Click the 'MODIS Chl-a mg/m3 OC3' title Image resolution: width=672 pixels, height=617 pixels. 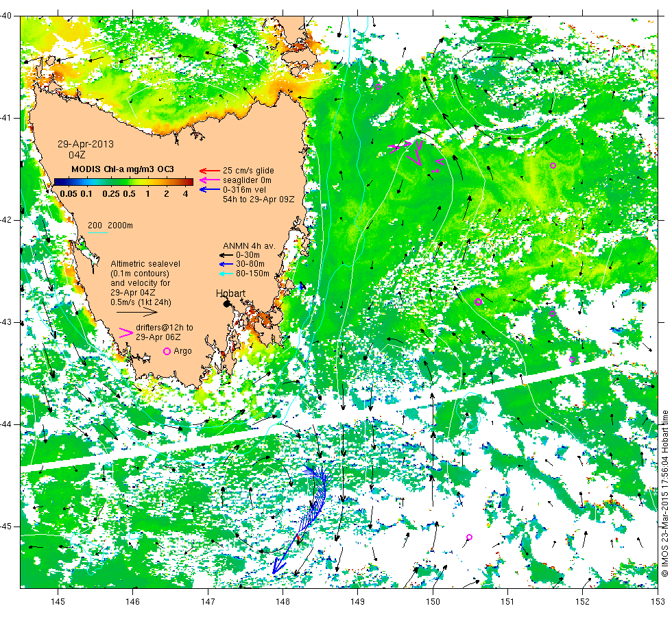[123, 169]
